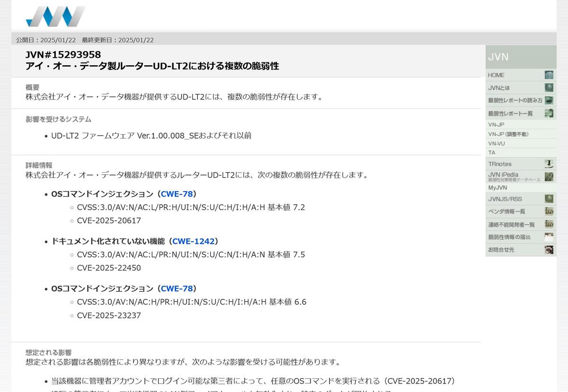Click the icon beside TRnotes

[549, 164]
